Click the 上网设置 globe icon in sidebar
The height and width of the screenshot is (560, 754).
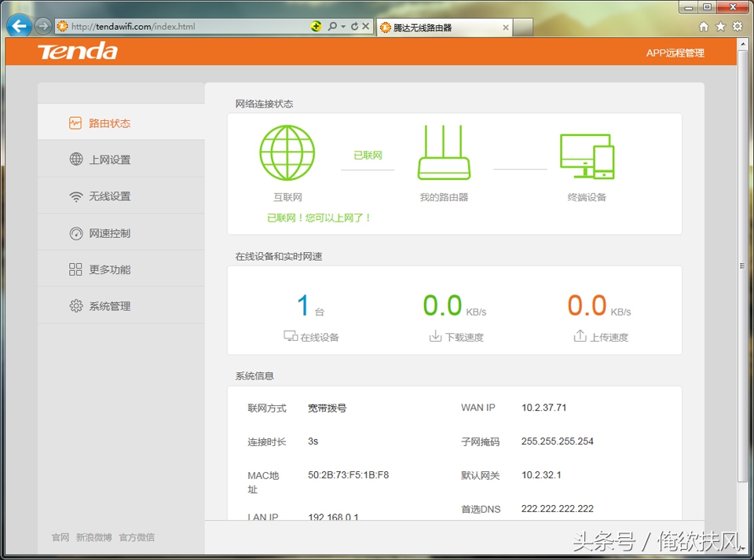(x=76, y=159)
